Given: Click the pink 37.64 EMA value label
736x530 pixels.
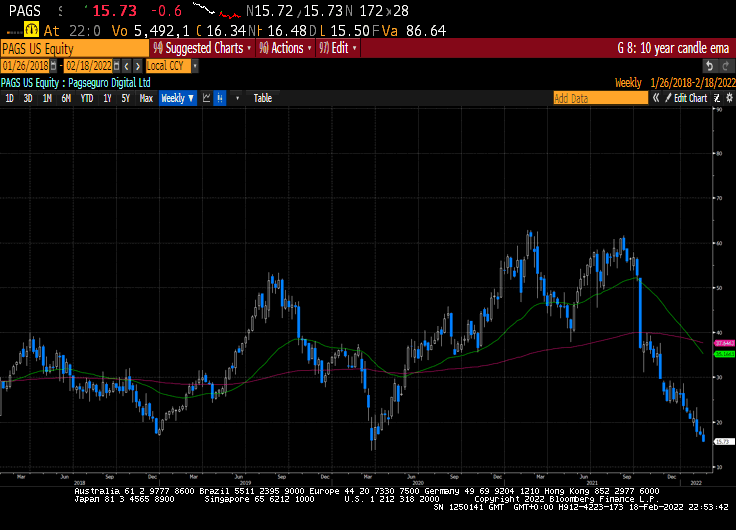Looking at the screenshot, I should click(724, 344).
